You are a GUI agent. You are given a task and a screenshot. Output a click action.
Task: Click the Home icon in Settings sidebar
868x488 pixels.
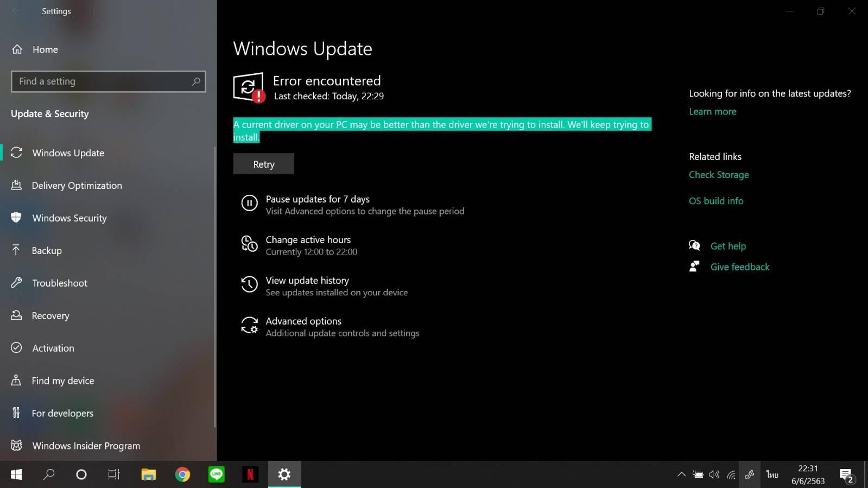tap(17, 49)
